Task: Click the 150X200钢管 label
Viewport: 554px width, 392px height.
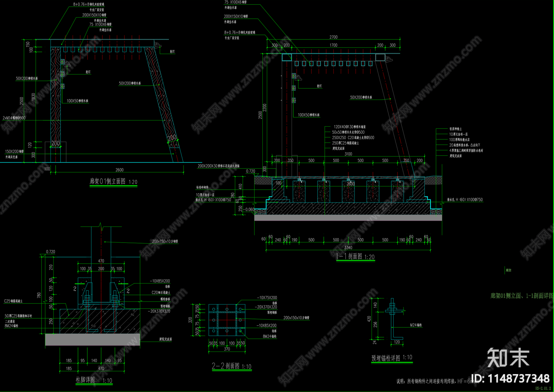Action: [15, 152]
